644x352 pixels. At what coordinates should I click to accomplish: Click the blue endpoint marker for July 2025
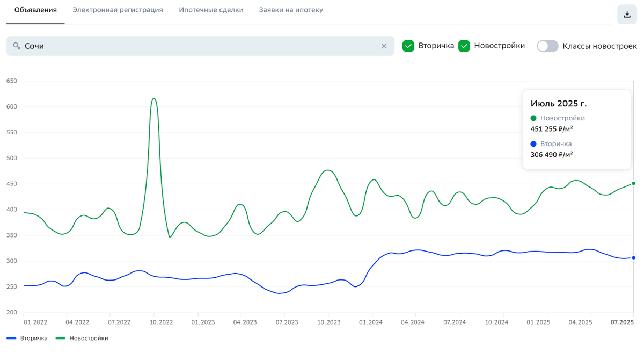pyautogui.click(x=634, y=258)
